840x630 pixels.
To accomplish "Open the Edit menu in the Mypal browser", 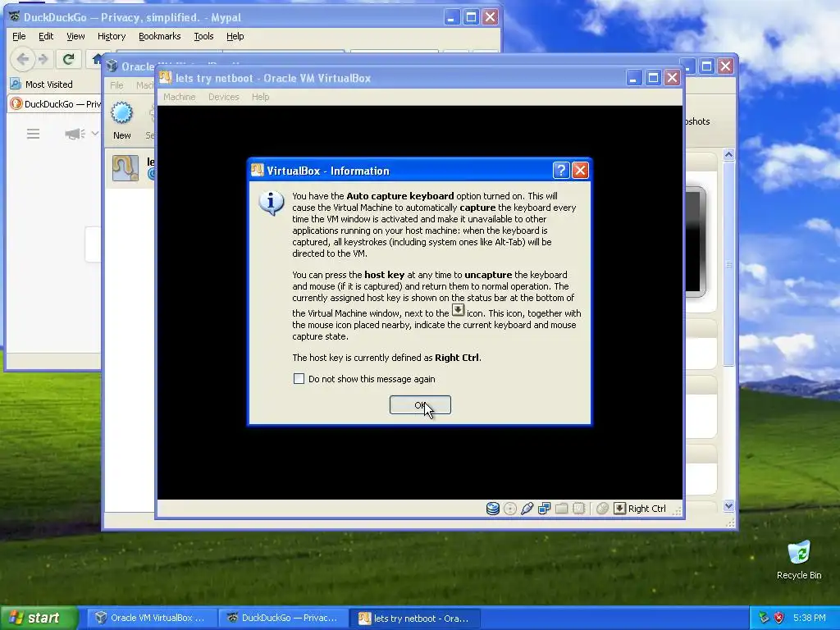I will 46,36.
